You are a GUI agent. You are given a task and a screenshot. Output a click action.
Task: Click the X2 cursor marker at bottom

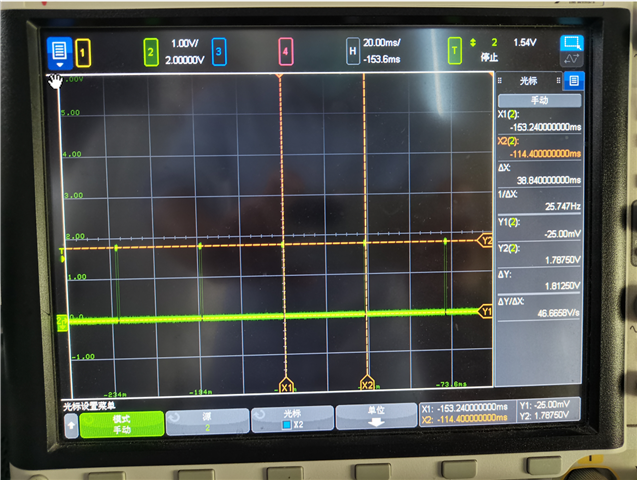tap(368, 383)
